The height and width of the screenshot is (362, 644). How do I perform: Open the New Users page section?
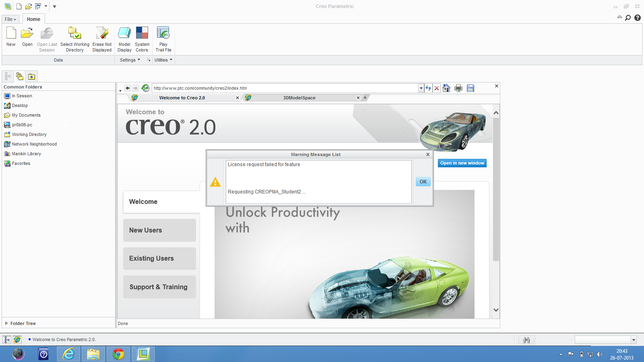[159, 230]
